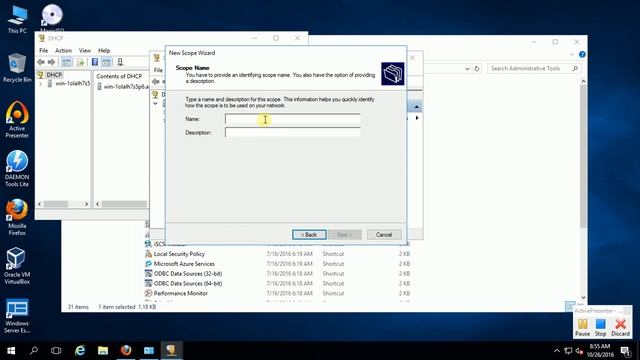Select win-1olalh7s5 server in DHCP tree
The width and height of the screenshot is (640, 360).
[x=73, y=84]
